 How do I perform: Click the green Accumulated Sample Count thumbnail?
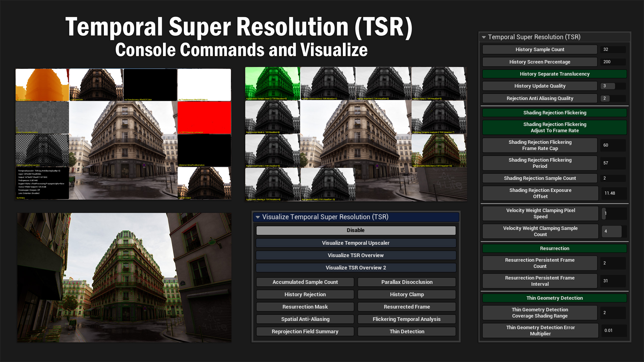point(272,83)
